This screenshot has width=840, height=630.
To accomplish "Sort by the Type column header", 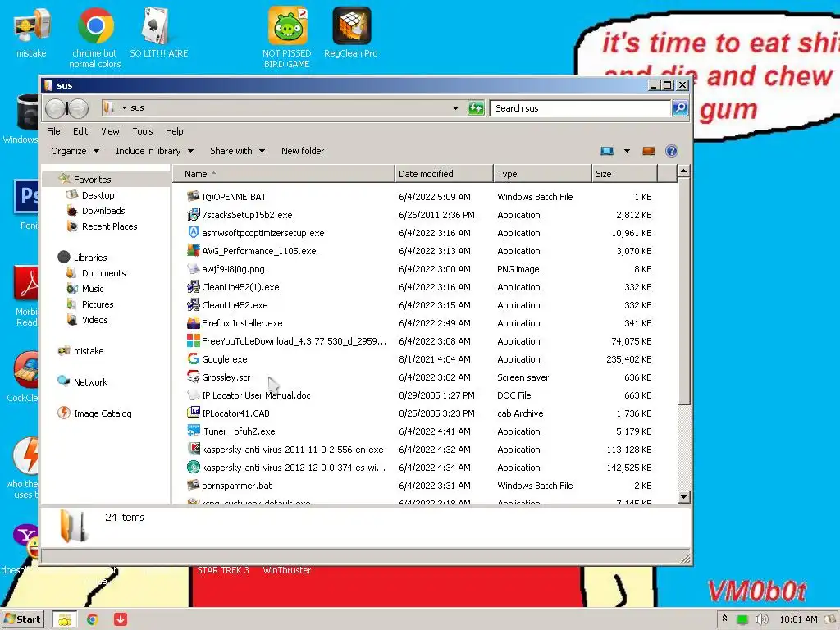I will click(x=542, y=174).
